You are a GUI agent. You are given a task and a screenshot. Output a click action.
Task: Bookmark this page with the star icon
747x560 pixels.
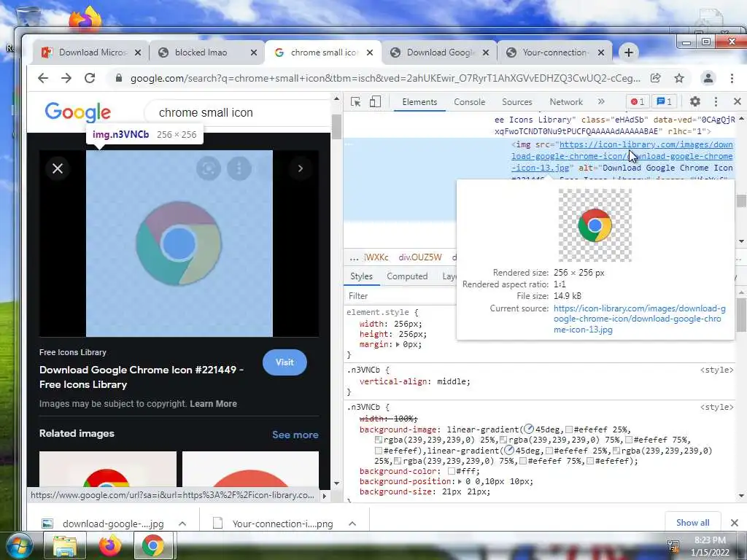click(679, 78)
